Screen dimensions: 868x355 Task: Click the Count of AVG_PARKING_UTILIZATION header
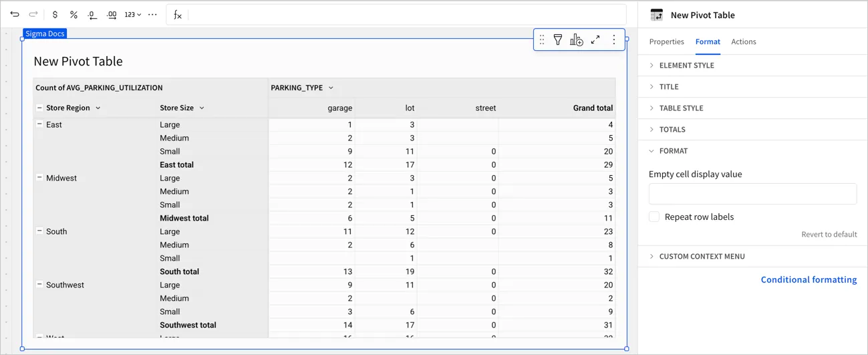coord(99,88)
